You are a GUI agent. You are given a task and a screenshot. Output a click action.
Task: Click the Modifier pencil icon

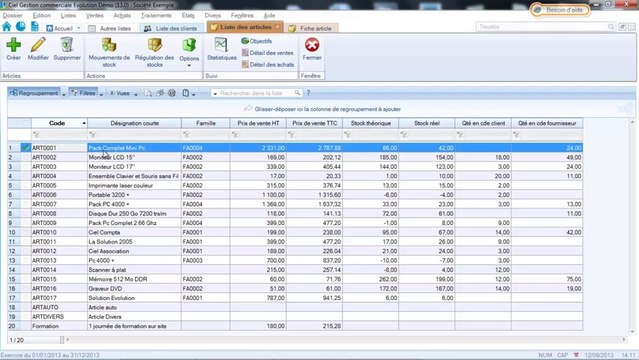pyautogui.click(x=38, y=45)
